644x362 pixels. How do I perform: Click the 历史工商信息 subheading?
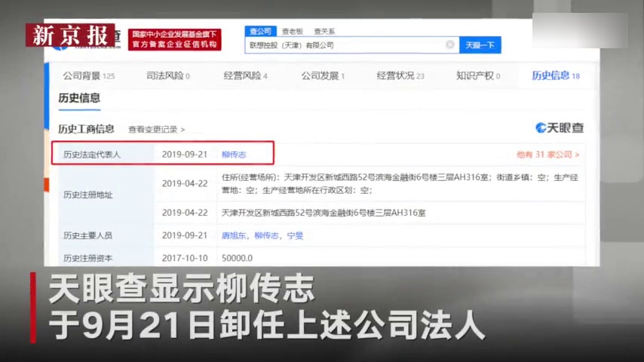pyautogui.click(x=86, y=129)
